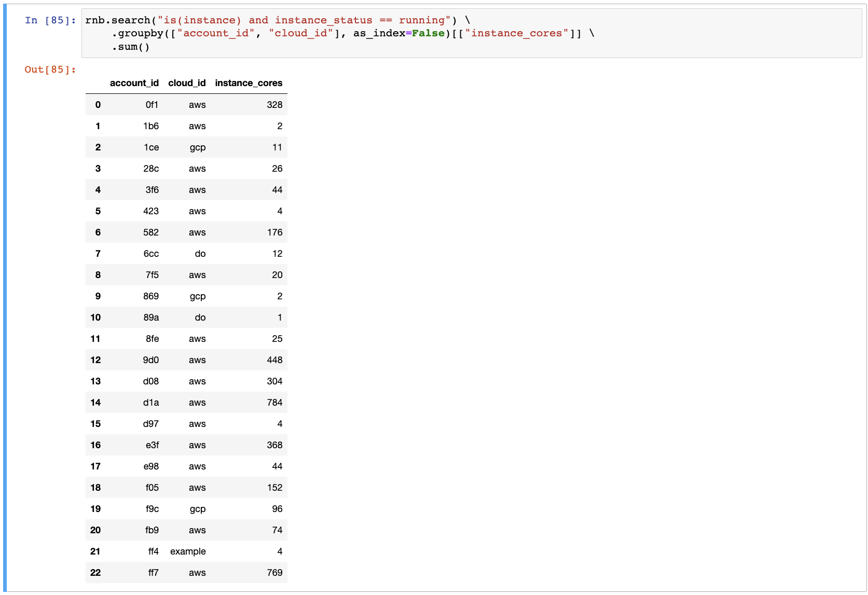
Task: Click instance_cores value 26
Action: point(277,169)
